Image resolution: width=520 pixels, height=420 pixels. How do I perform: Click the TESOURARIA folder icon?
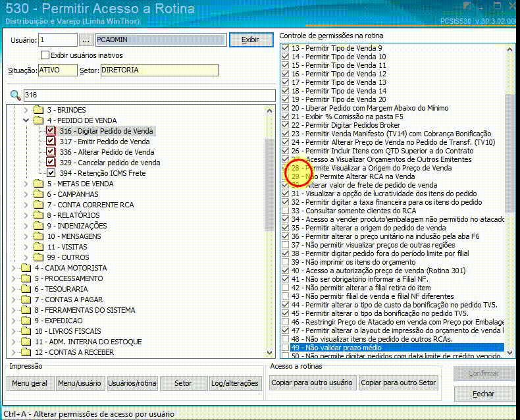pos(26,289)
